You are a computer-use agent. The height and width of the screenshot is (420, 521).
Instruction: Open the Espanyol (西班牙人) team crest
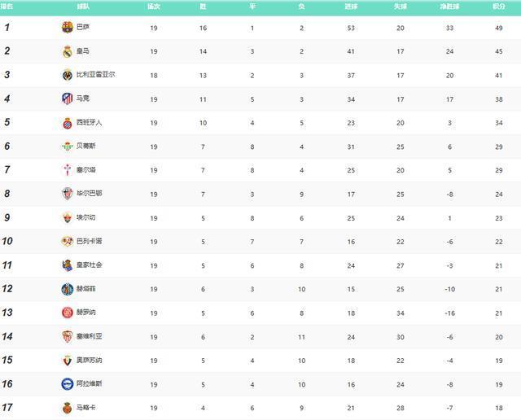pyautogui.click(x=68, y=123)
